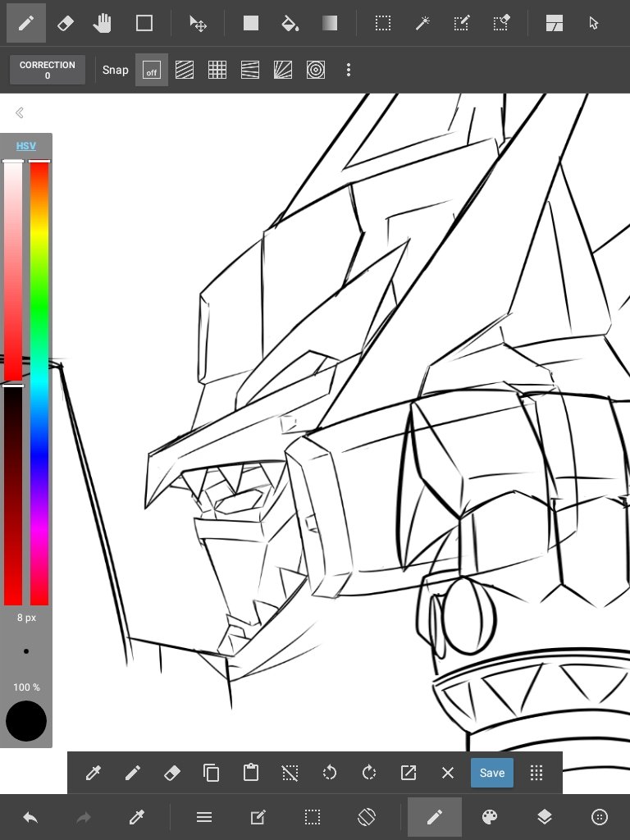Rotate canvas clockwise

[369, 773]
